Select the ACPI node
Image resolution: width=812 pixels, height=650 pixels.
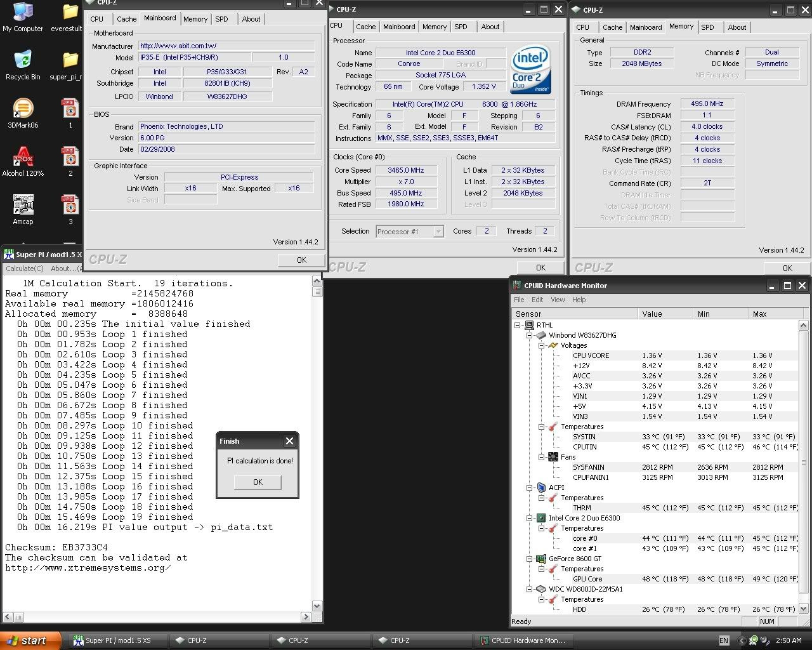point(556,487)
